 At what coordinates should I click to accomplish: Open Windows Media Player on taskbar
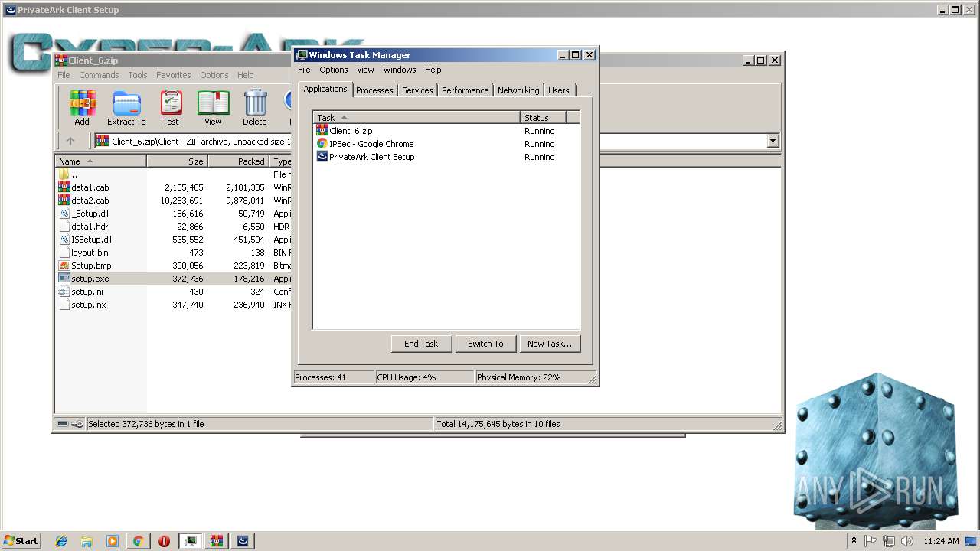point(113,541)
